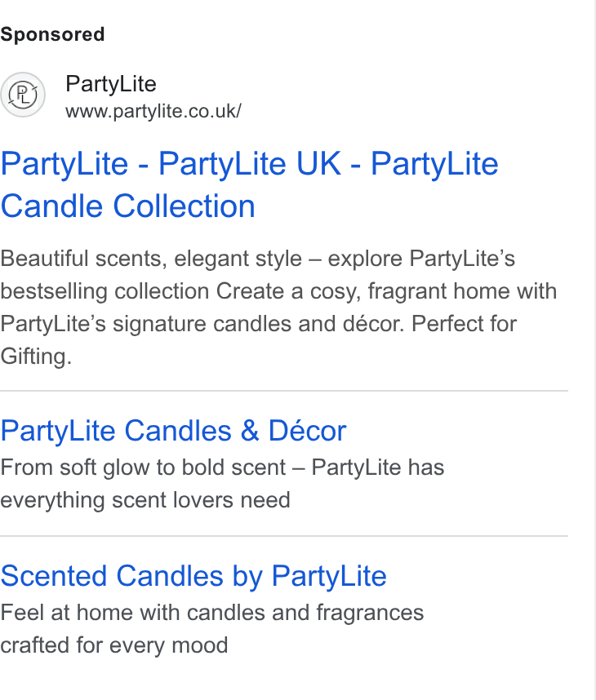Click 'Candle Collection' on the headline's second line

128,206
